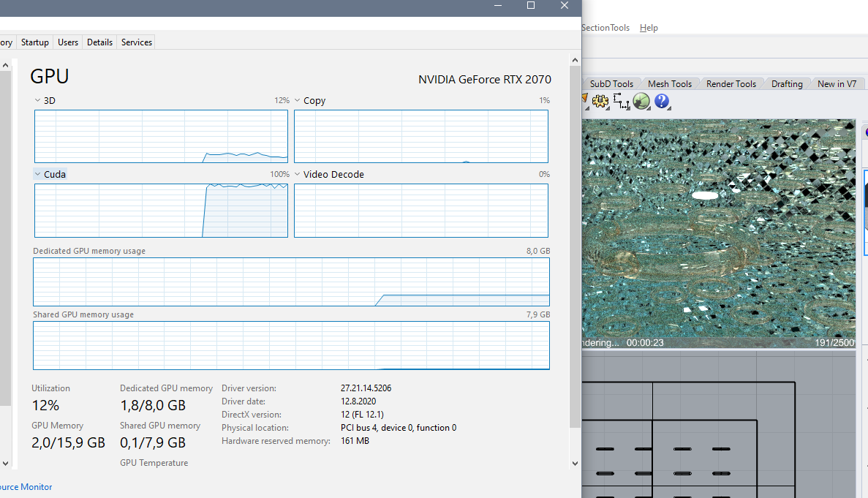This screenshot has height=498, width=868.
Task: Open Rhino Options via the gear icon
Action: tap(600, 102)
